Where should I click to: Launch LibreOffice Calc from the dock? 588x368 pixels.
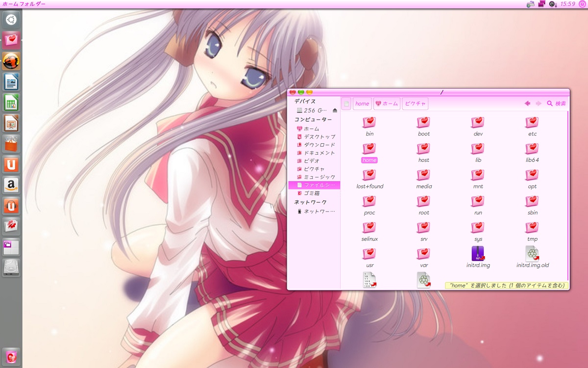point(11,102)
